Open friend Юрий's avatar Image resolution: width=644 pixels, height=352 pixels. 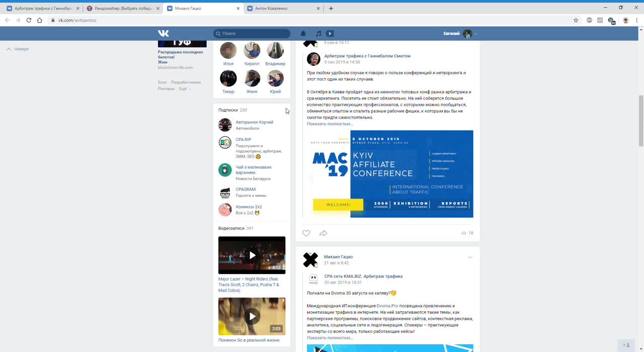point(275,78)
